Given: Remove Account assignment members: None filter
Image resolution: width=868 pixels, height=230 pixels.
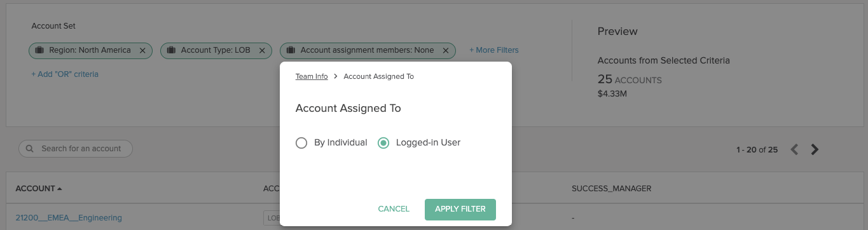Looking at the screenshot, I should pos(446,50).
